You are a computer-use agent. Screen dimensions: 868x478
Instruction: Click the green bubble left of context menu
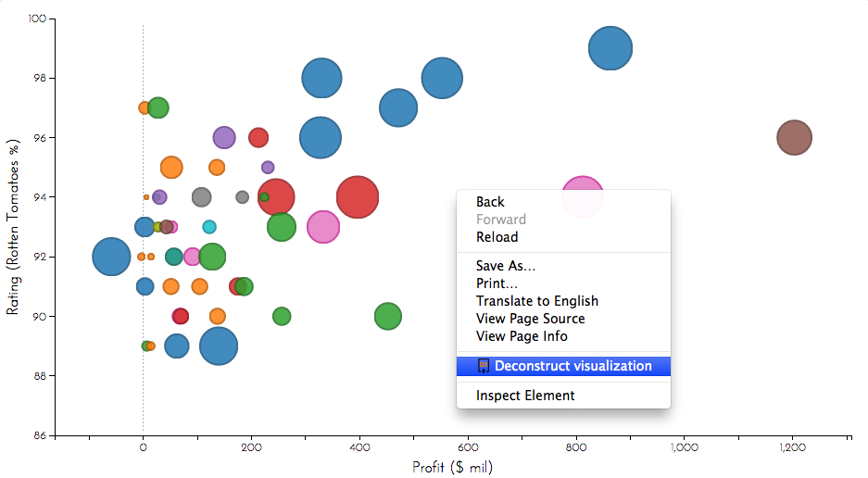coord(388,317)
